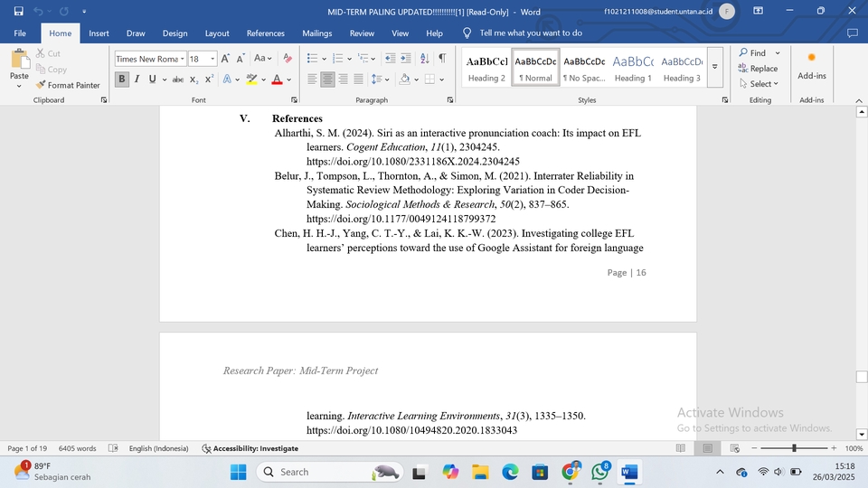Screen dimensions: 868x488
Task: Launch Microsoft Edge from taskbar
Action: 510,472
